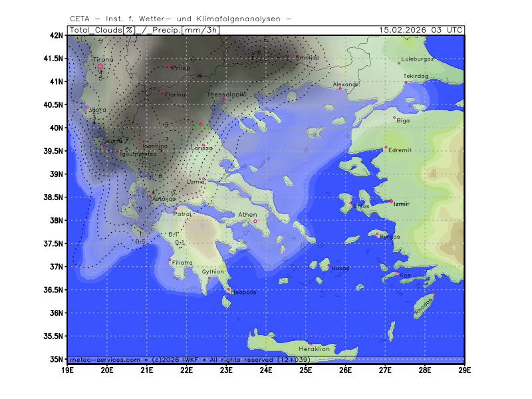Click the red triangle marker near Larisa

[x=201, y=124]
